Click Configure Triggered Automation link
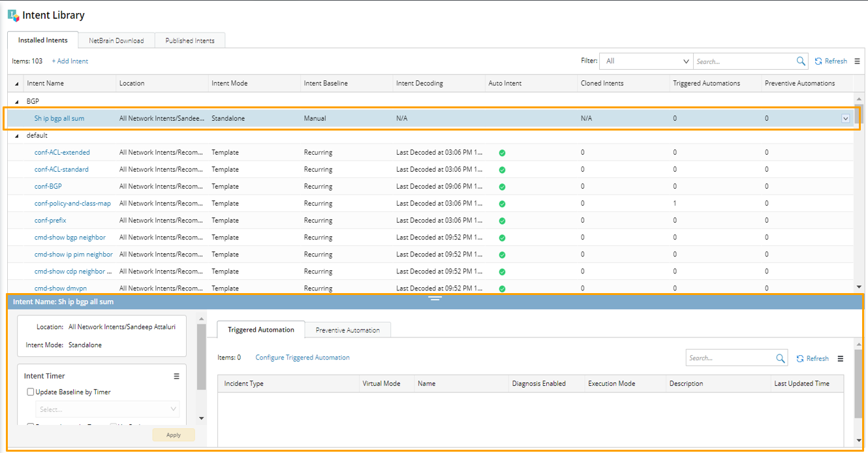This screenshot has height=453, width=868. point(302,358)
